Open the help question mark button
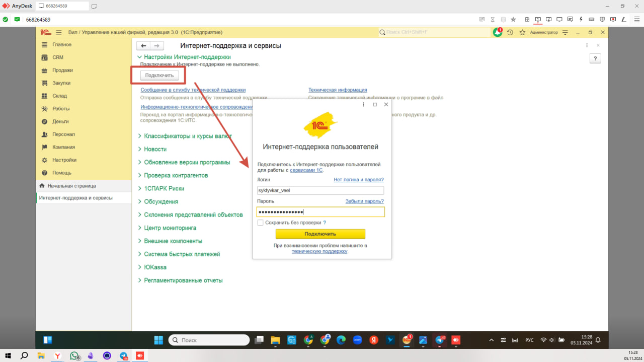 (595, 59)
